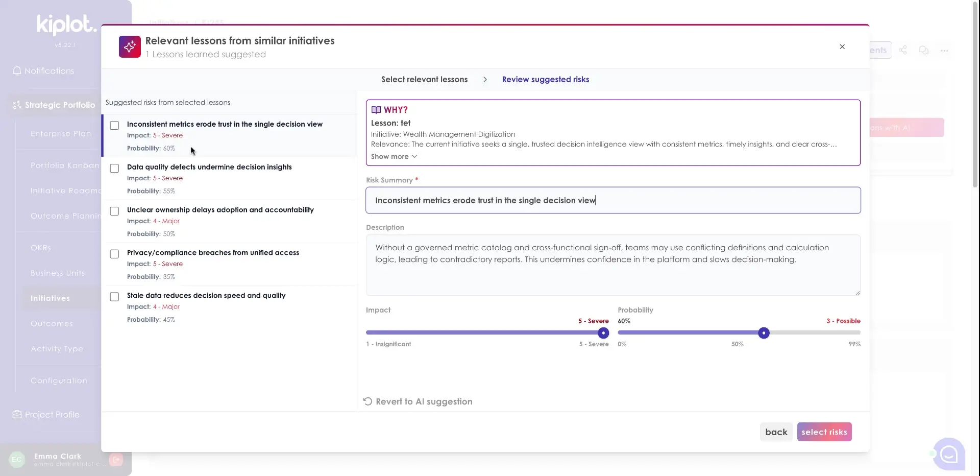Check the Stale data reduces decision speed risk

point(114,296)
